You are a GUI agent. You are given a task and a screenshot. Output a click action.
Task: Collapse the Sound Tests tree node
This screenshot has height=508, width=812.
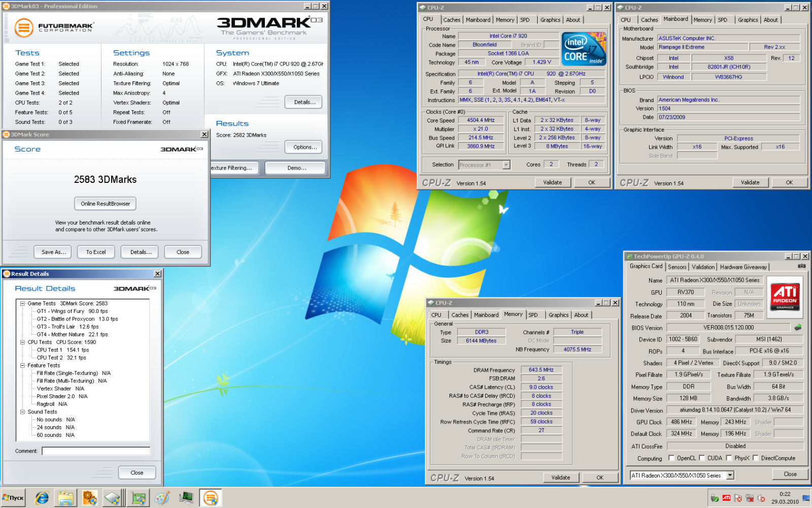(x=23, y=411)
